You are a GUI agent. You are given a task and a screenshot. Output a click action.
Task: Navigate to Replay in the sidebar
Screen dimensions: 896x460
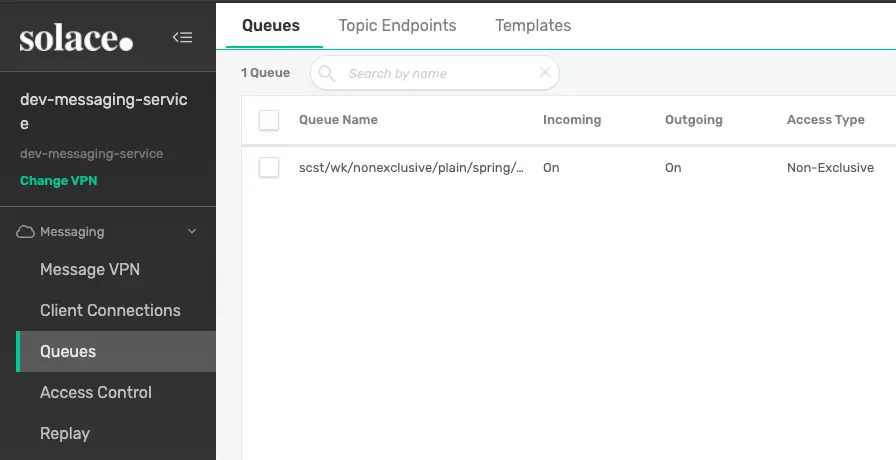[65, 434]
